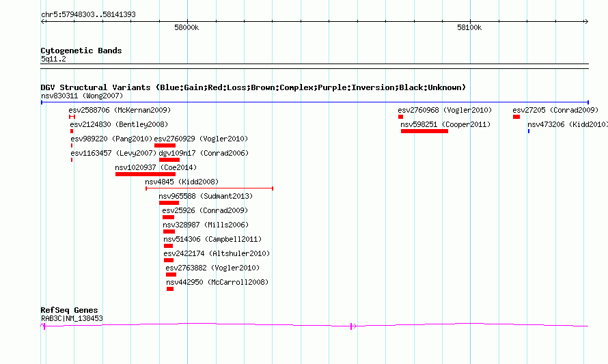Select the nsv4845 (Kidd2008) label
Image resolution: width=608 pixels, height=364 pixels.
(182, 182)
